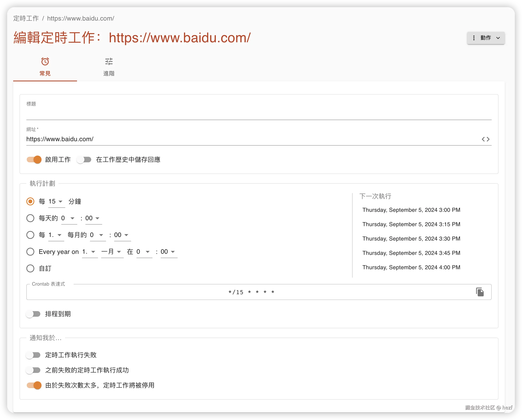The width and height of the screenshot is (522, 420).
Task: Click the three-dot icon on 動作 button
Action: pos(474,38)
